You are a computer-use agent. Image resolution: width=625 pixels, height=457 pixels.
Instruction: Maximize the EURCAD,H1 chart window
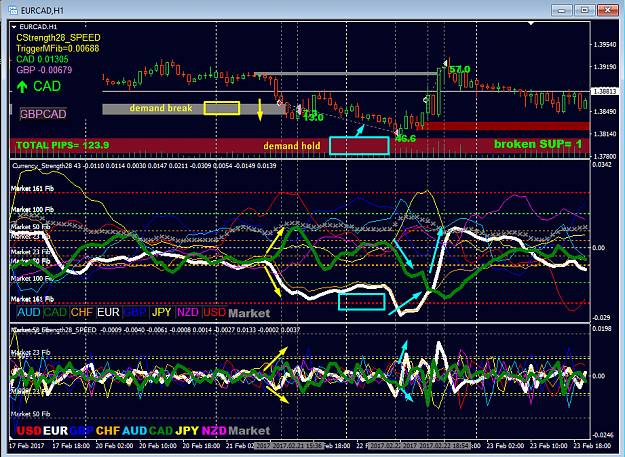[x=584, y=10]
